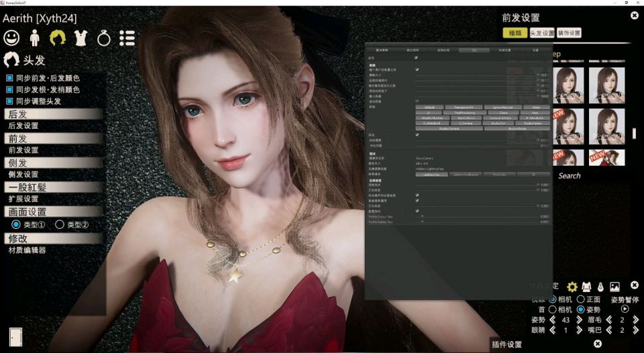The image size is (644, 353).
Task: Select the body figure icon
Action: [x=34, y=38]
